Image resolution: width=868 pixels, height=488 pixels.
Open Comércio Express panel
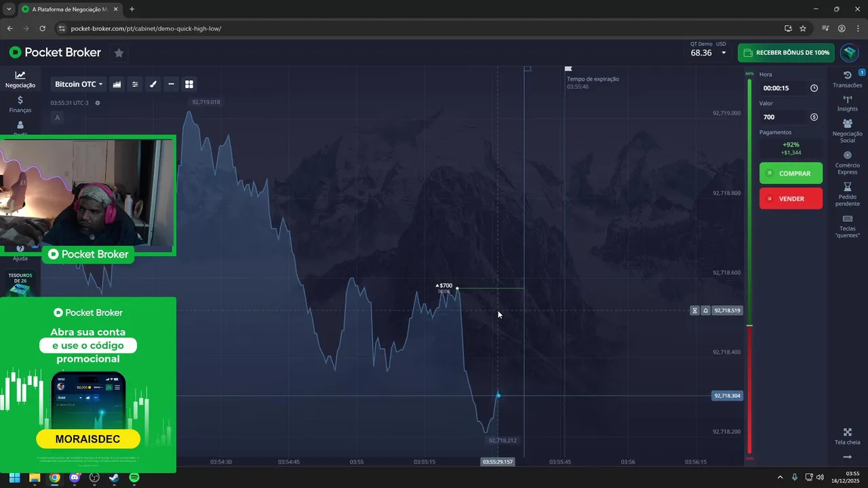pyautogui.click(x=848, y=163)
